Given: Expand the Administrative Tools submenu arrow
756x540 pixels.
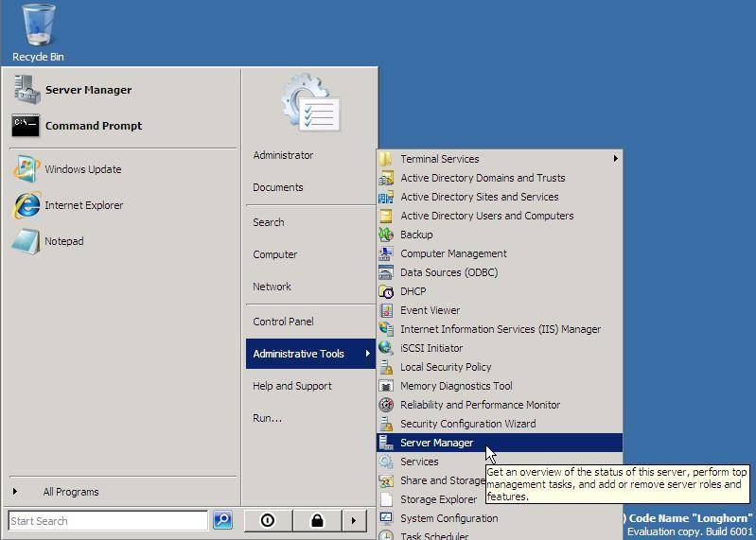Looking at the screenshot, I should [367, 354].
